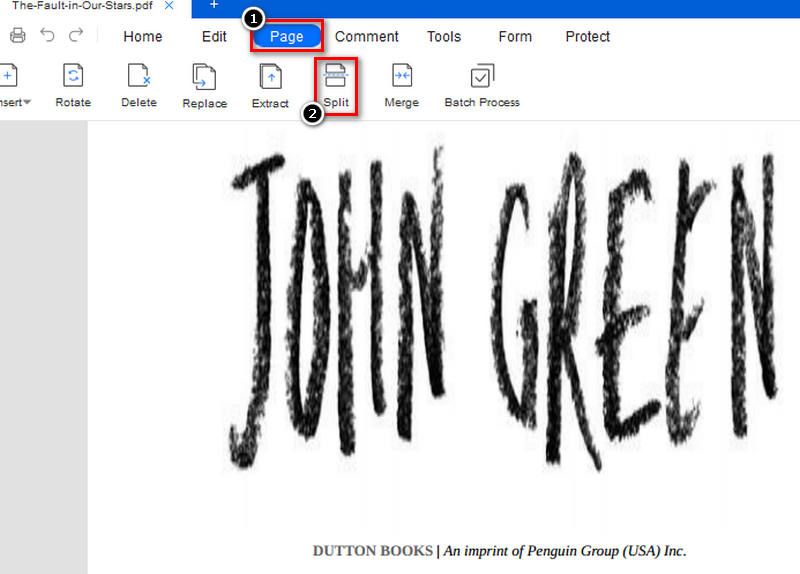Open the Batch Process tool
The image size is (800, 574).
tap(482, 86)
